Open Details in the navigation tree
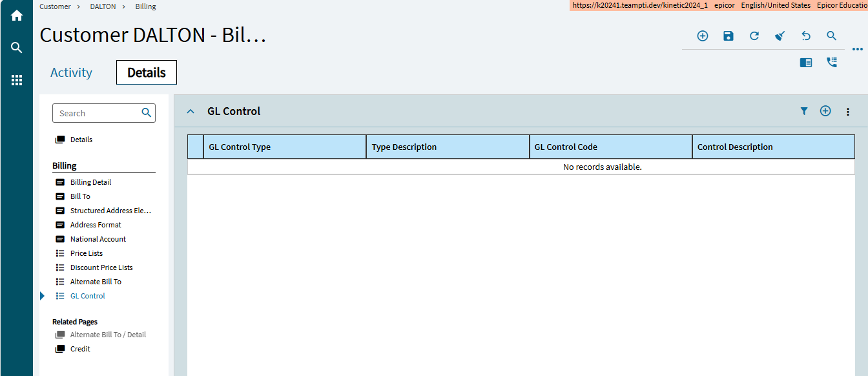 81,140
